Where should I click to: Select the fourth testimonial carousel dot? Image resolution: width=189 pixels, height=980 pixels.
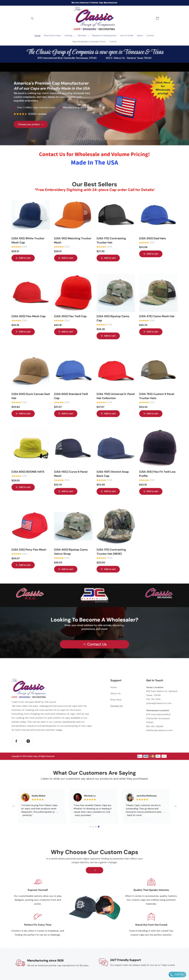99,826
